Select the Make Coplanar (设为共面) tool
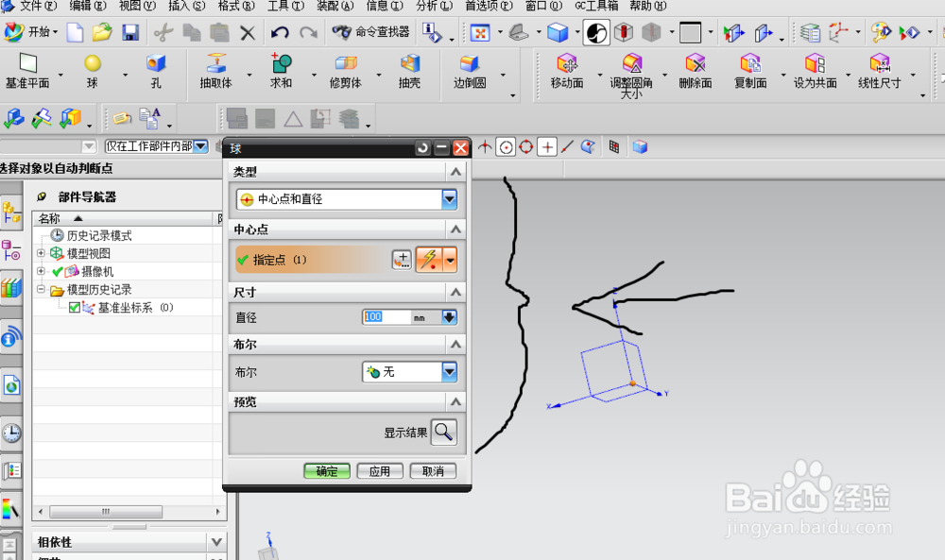945x560 pixels. tap(815, 72)
